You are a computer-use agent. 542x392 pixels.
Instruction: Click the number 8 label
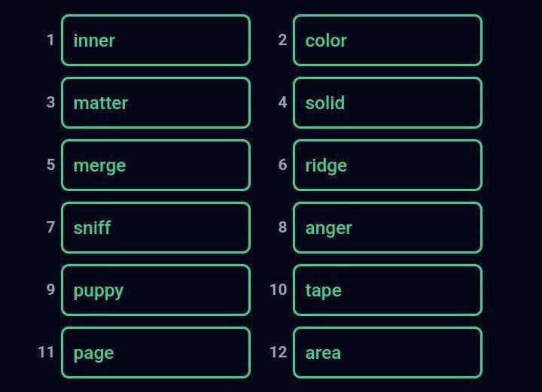(x=282, y=227)
